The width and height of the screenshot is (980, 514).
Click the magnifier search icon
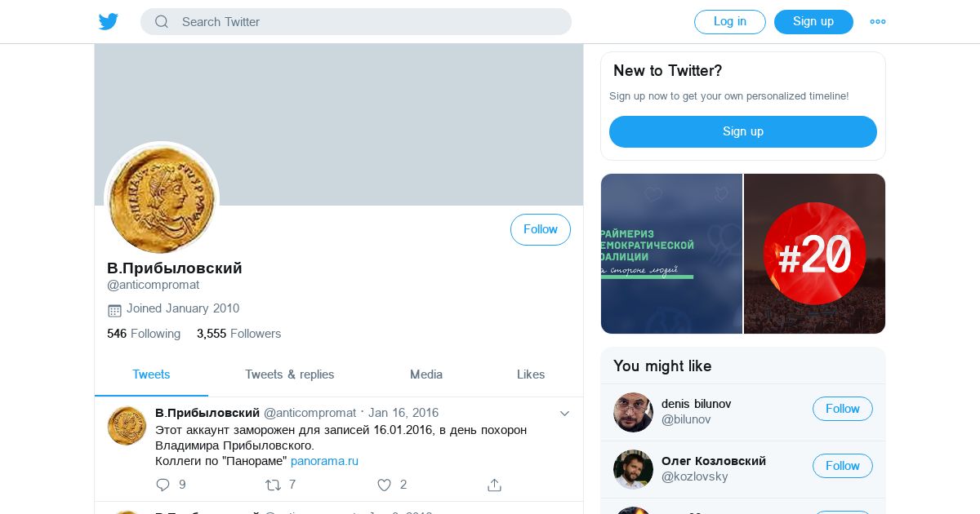[x=162, y=22]
